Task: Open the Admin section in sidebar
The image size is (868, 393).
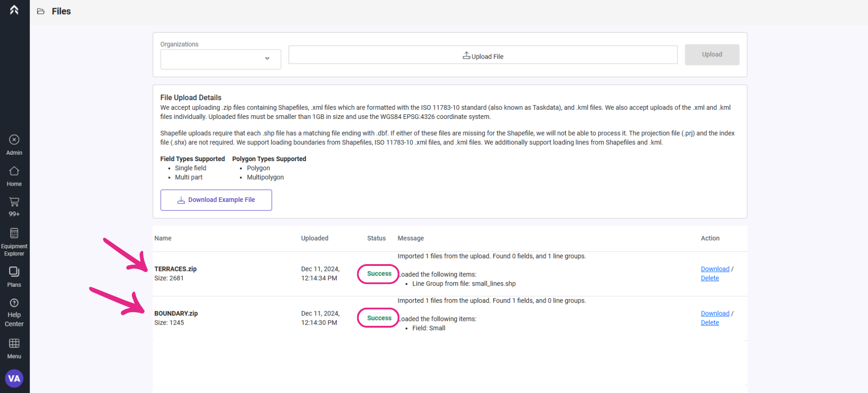Action: tap(14, 145)
